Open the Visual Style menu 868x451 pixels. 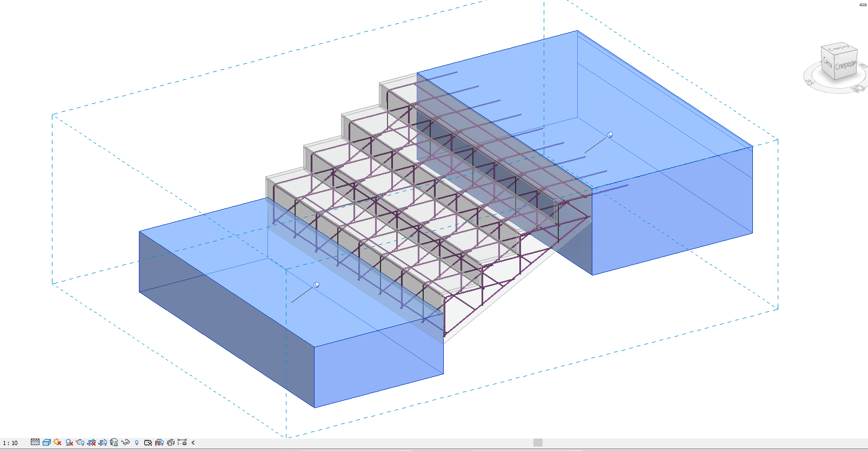coord(46,442)
